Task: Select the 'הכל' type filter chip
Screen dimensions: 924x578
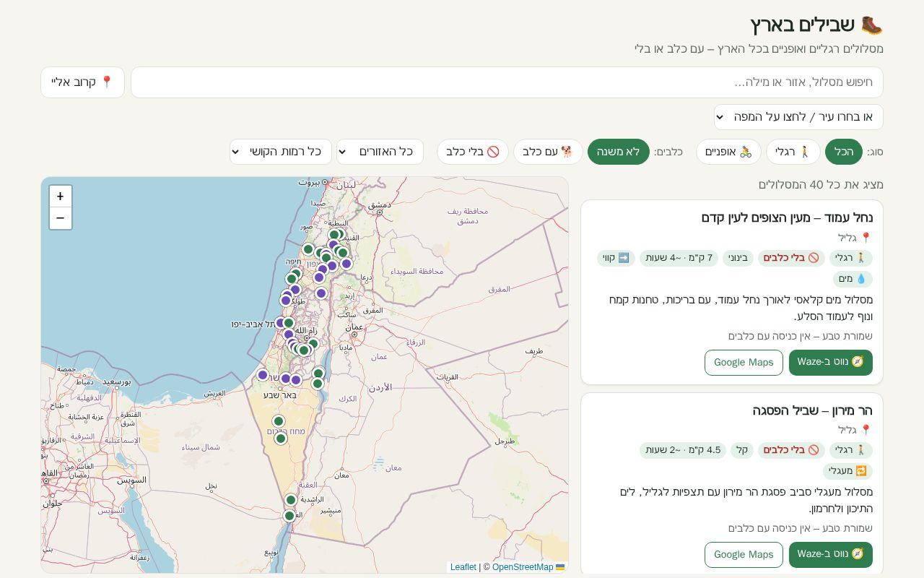Action: tap(844, 152)
